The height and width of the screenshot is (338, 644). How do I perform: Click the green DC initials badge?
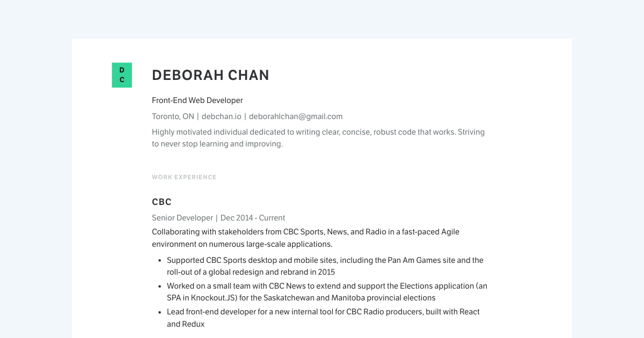[122, 75]
